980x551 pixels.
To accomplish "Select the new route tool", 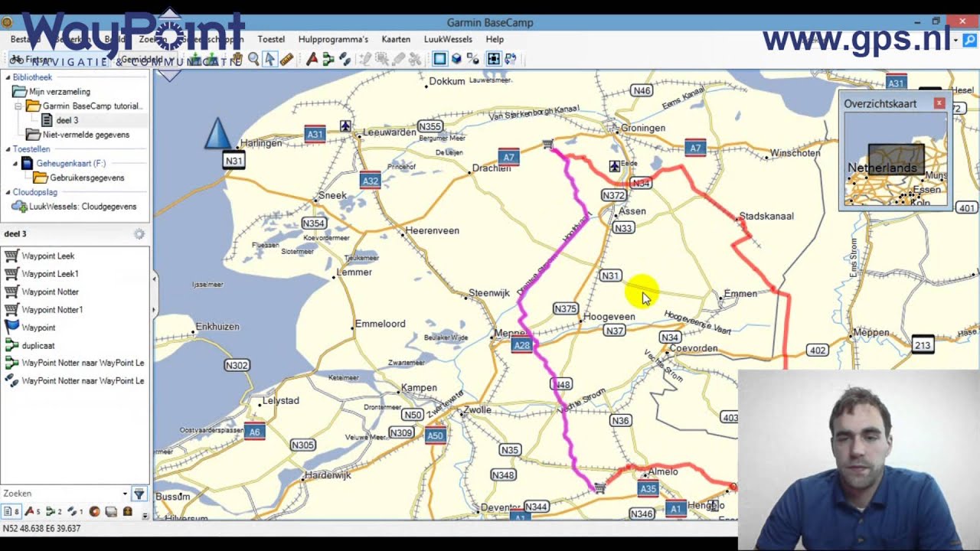I will click(329, 59).
